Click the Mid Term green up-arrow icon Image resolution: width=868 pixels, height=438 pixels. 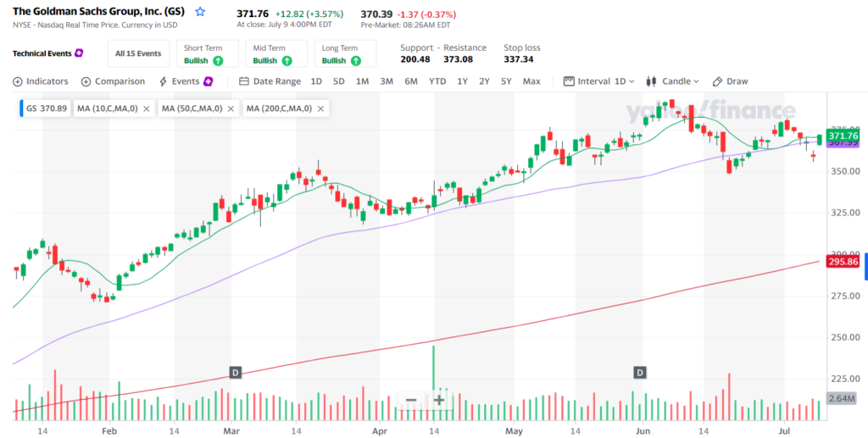click(287, 60)
